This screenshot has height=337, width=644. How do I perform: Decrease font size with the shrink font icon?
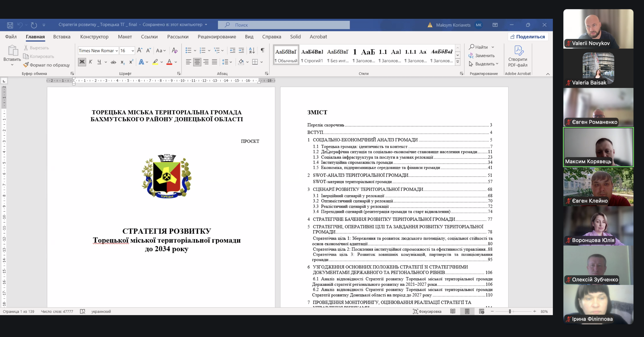148,51
